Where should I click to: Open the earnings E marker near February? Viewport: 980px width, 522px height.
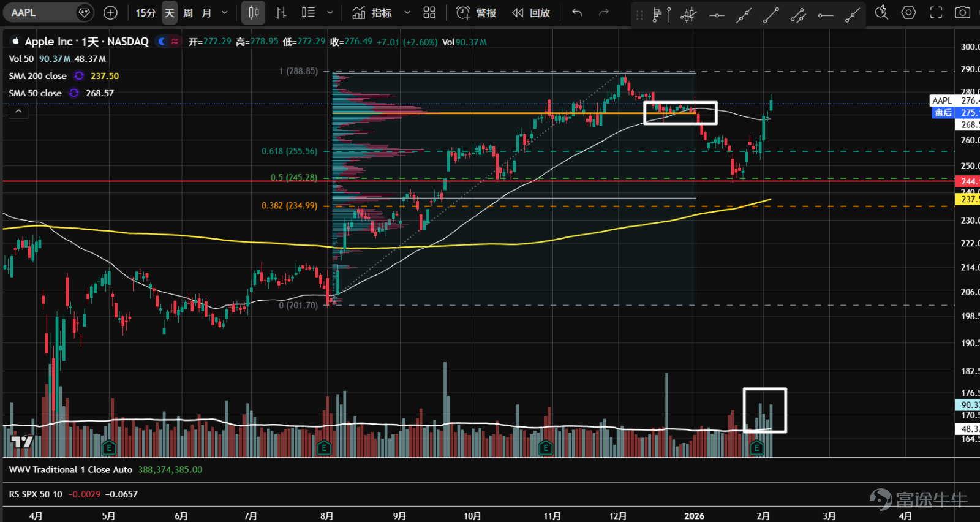click(x=756, y=448)
